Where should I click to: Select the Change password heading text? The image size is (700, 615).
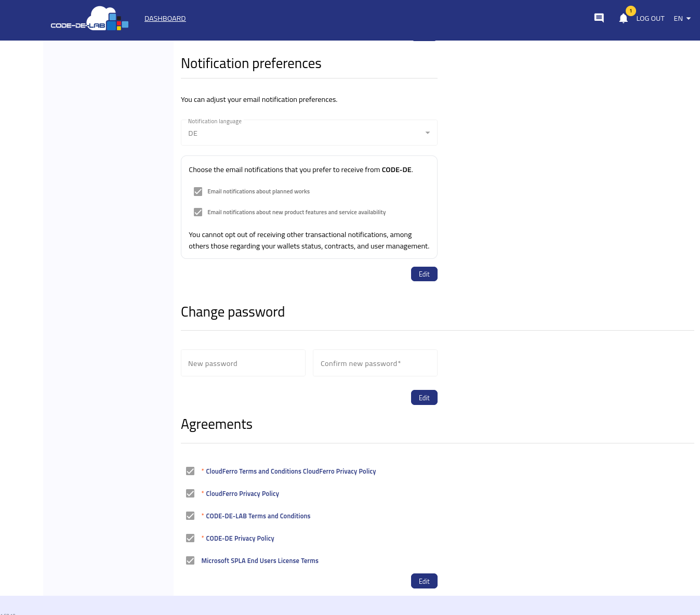pos(233,312)
